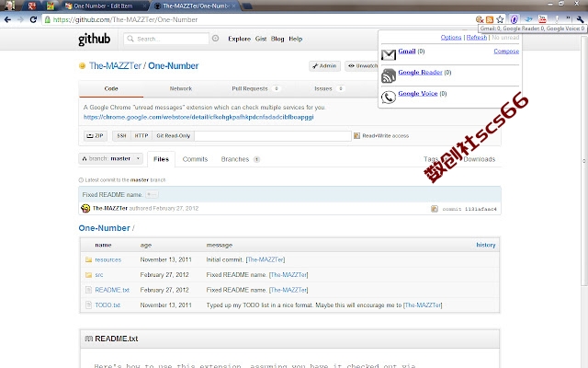Screen dimensions: 588x368
Task: Click the Google Voice phone icon in popup
Action: (x=389, y=97)
